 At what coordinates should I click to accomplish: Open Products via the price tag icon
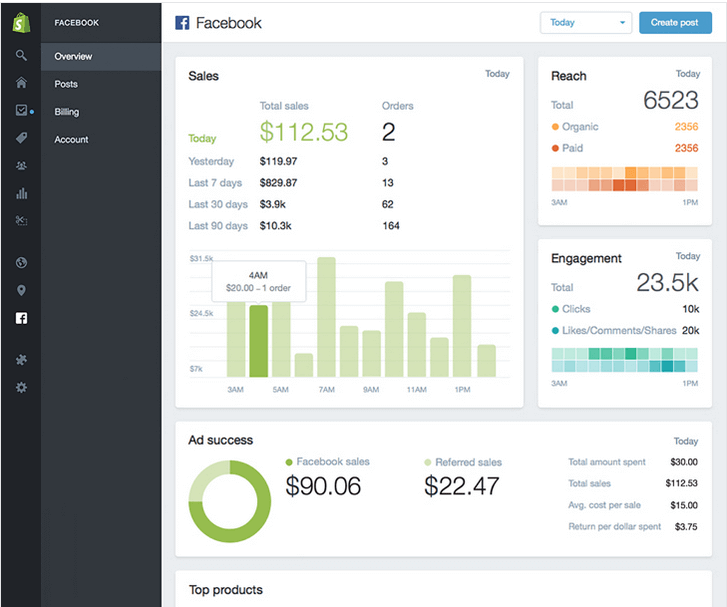(x=21, y=139)
